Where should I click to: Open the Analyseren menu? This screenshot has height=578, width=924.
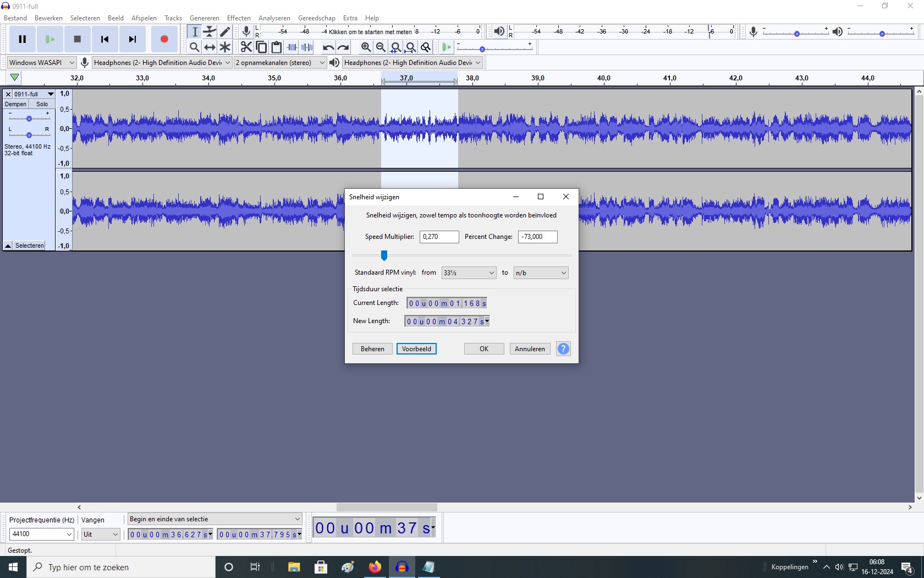click(x=274, y=18)
